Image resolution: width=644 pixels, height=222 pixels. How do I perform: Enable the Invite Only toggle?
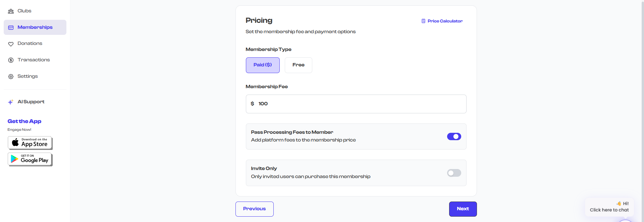click(454, 173)
